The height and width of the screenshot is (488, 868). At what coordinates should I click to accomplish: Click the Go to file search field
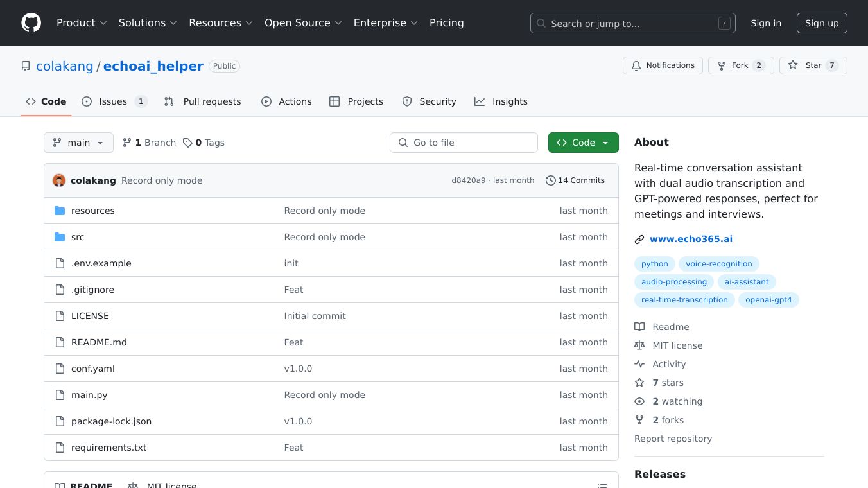[x=464, y=143]
